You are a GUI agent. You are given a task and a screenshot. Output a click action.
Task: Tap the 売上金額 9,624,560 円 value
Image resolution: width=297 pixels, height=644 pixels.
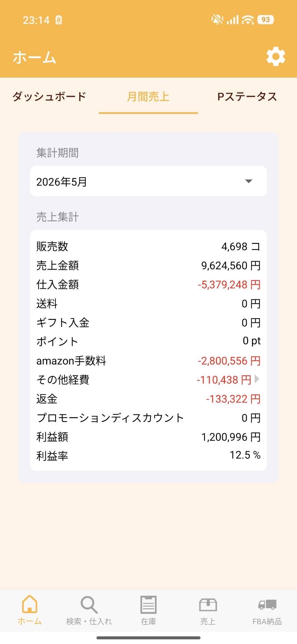(x=231, y=266)
